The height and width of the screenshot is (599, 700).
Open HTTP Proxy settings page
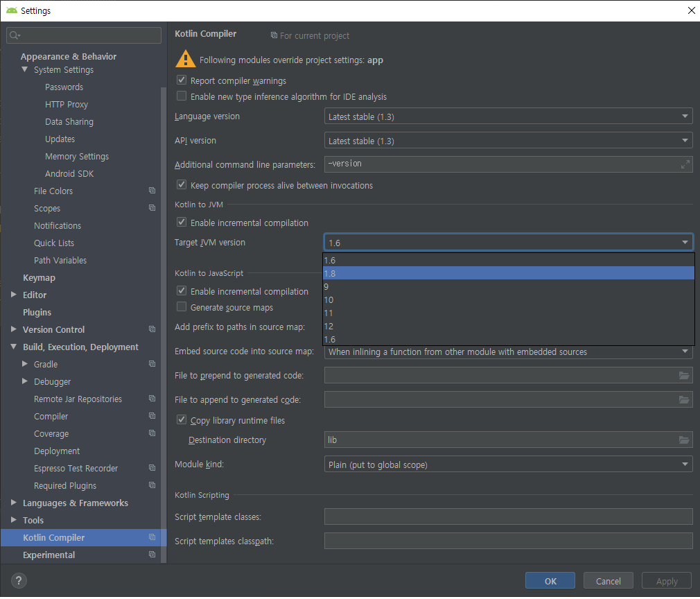tap(67, 104)
